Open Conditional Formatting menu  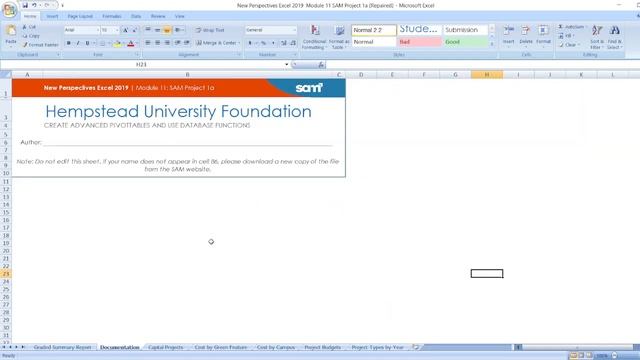(314, 37)
